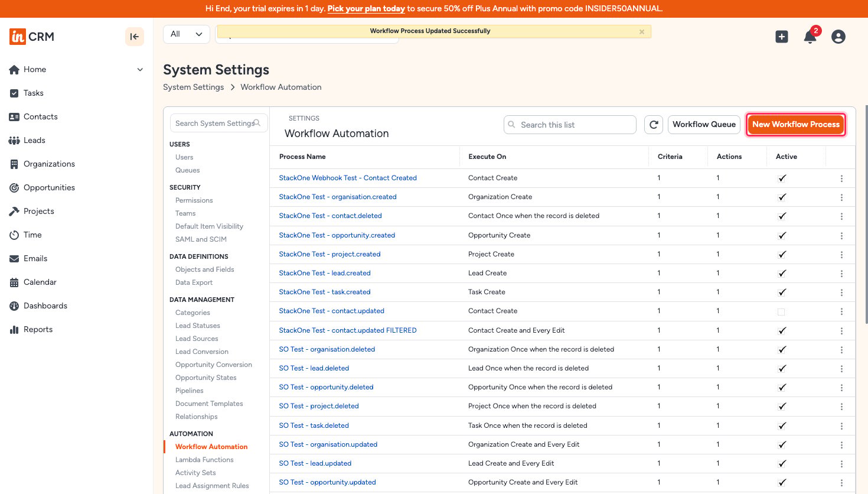Screen dimensions: 868x494
Task: Click the System Settings breadcrumb link
Action: pyautogui.click(x=194, y=87)
